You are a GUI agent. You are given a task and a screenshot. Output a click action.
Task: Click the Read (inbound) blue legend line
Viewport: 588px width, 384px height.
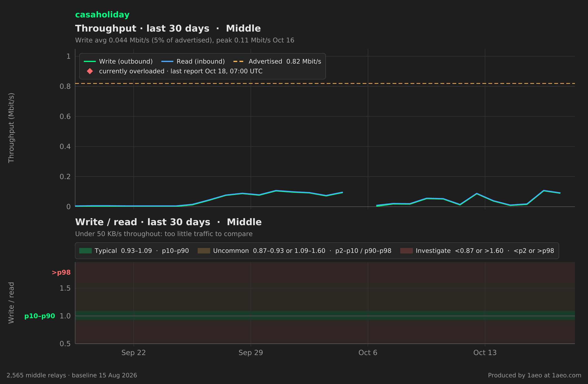point(167,61)
